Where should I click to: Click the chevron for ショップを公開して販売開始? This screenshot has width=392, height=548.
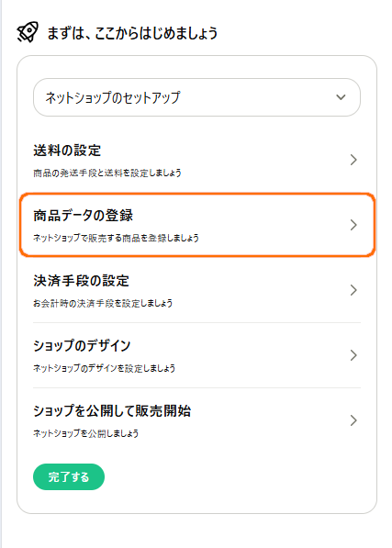pos(353,420)
